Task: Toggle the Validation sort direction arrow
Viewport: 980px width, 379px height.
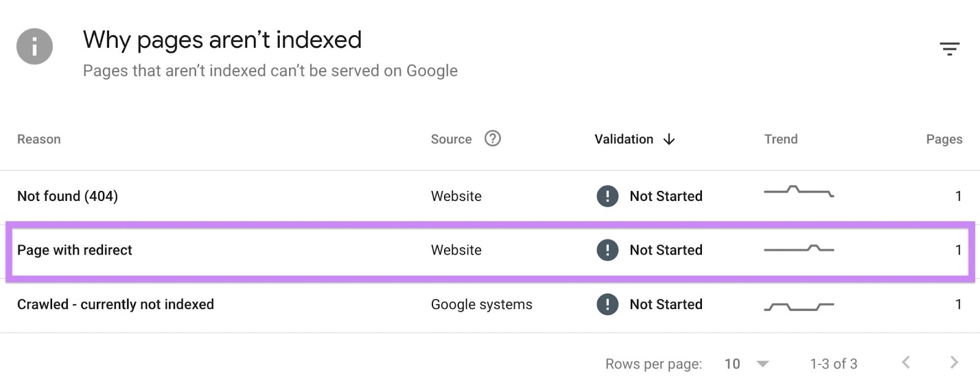Action: pos(668,139)
